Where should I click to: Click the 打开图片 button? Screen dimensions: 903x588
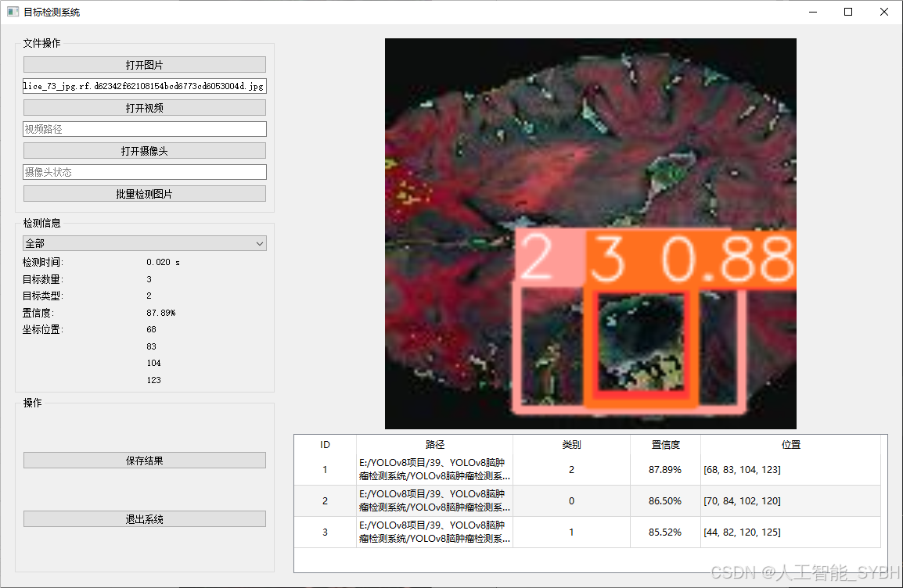pyautogui.click(x=145, y=64)
